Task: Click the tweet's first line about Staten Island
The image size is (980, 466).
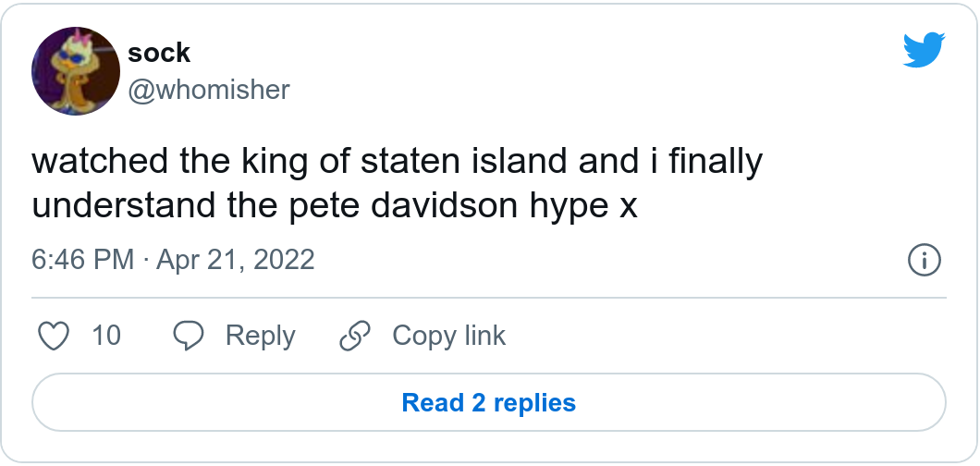Action: [x=398, y=162]
